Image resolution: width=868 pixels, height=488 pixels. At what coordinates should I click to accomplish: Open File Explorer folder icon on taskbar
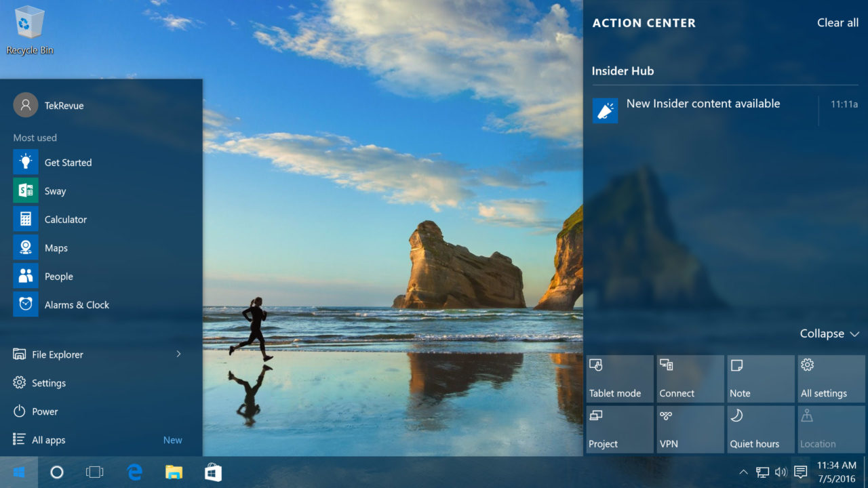coord(174,472)
